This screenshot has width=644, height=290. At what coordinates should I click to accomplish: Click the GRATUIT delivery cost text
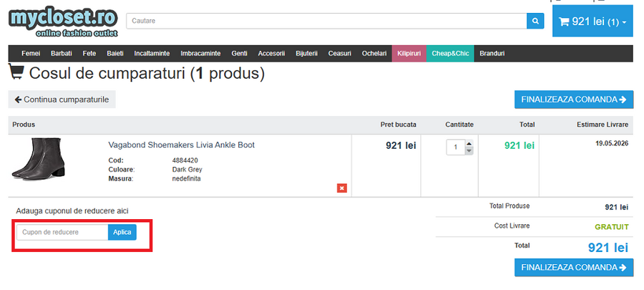click(612, 227)
